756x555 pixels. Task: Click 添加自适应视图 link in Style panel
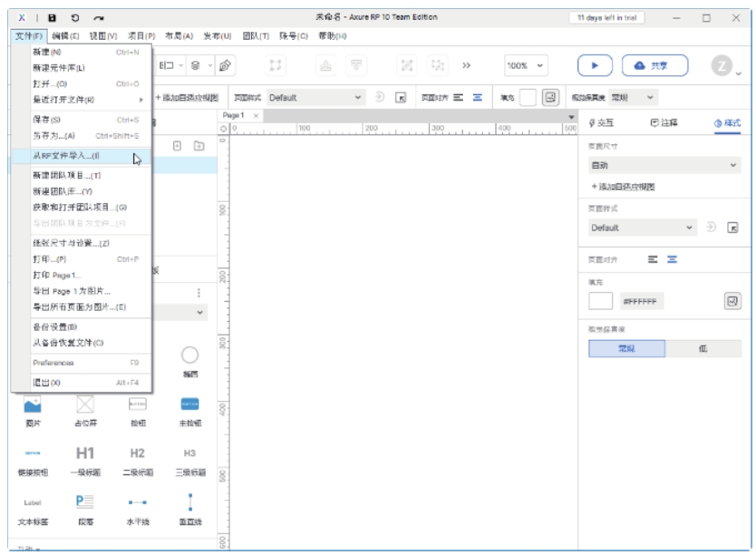[x=623, y=187]
